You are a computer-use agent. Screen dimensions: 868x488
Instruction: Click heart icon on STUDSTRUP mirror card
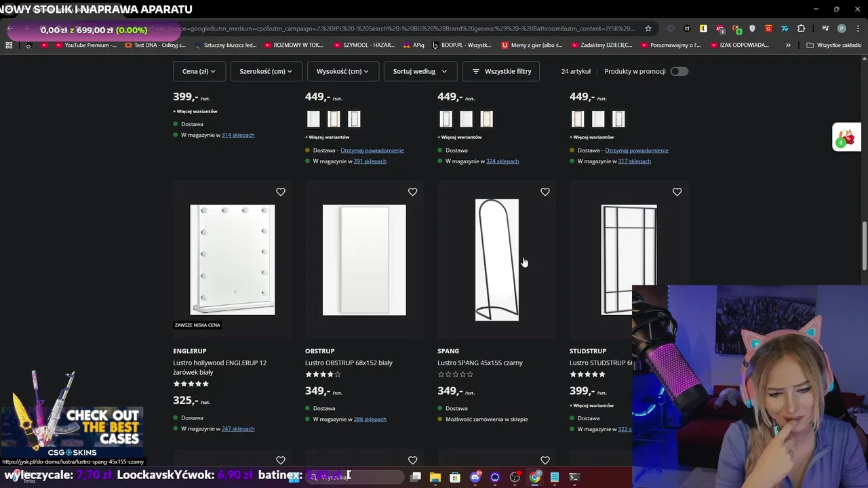677,192
